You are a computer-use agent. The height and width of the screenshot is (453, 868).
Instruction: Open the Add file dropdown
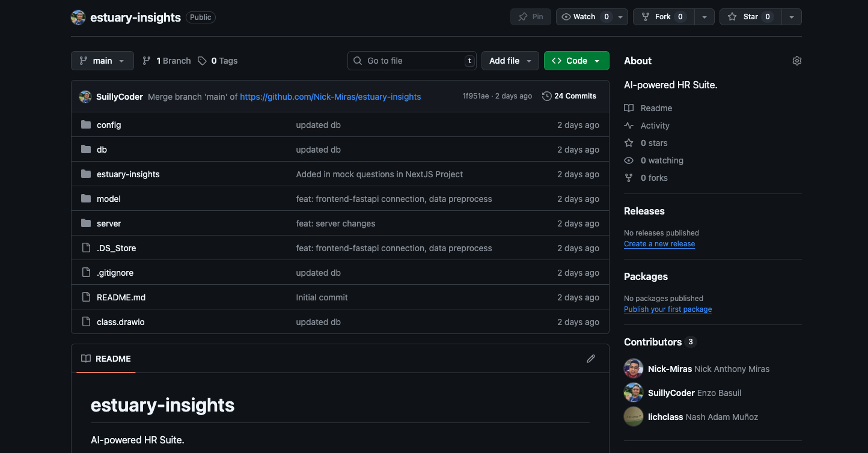point(510,61)
